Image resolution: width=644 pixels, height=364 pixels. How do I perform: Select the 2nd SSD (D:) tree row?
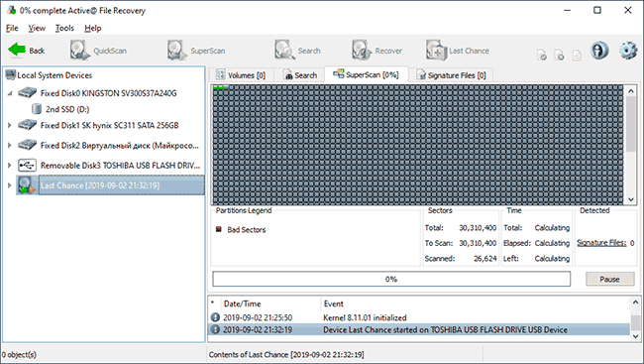coord(67,109)
